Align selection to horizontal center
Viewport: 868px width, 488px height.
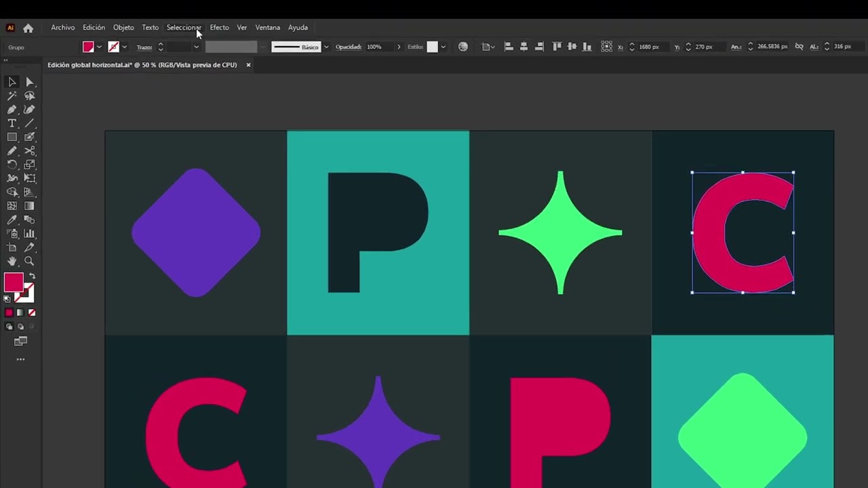pyautogui.click(x=524, y=47)
